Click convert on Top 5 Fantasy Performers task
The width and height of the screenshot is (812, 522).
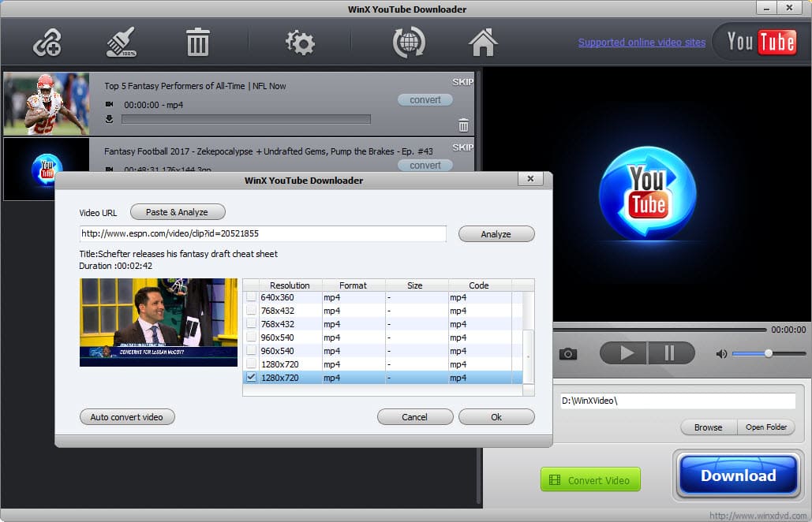pos(425,100)
